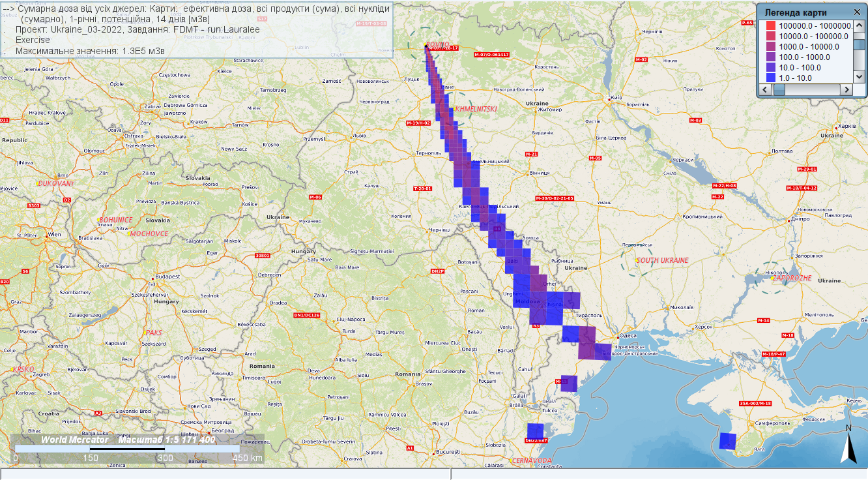Click the PAKS power plant label
Viewport: 868px width, 480px height.
point(154,332)
